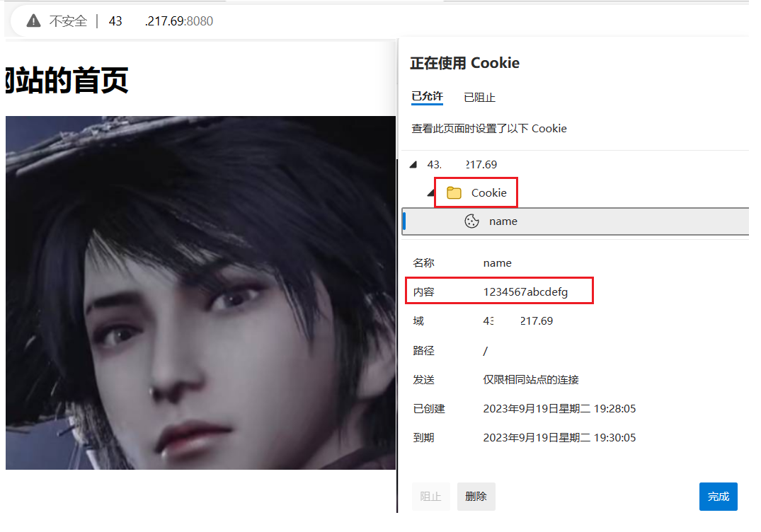
Task: Click the page heading 站的首页
Action: (67, 80)
